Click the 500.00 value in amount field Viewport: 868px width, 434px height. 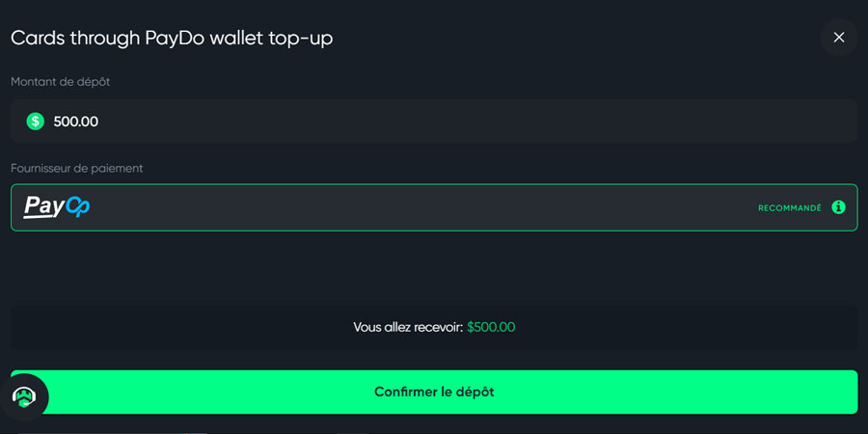[x=76, y=122]
